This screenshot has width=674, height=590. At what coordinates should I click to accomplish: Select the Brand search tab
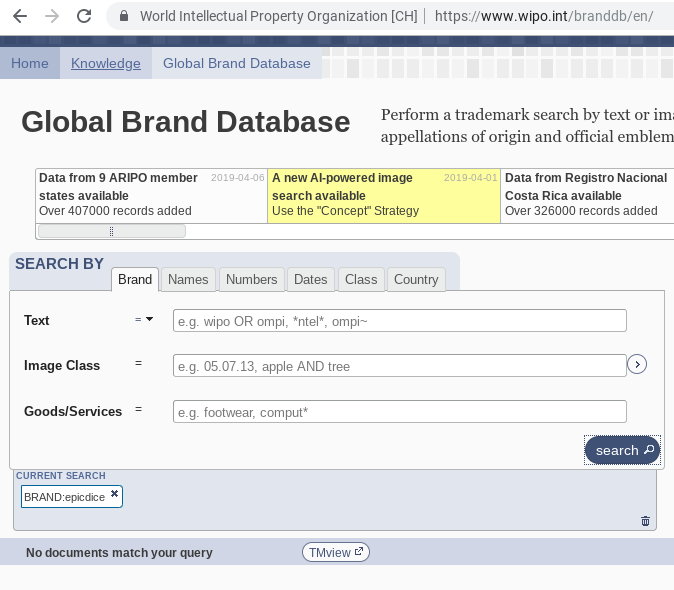click(x=135, y=279)
